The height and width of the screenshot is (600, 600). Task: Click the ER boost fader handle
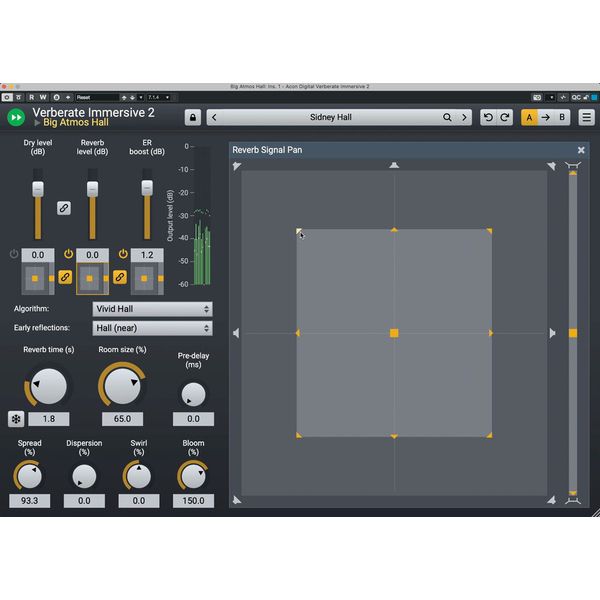147,188
